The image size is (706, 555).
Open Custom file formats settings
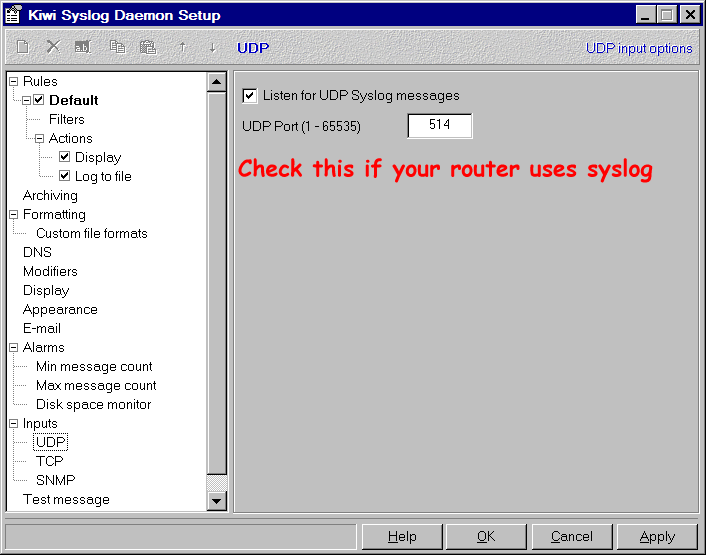pyautogui.click(x=92, y=233)
